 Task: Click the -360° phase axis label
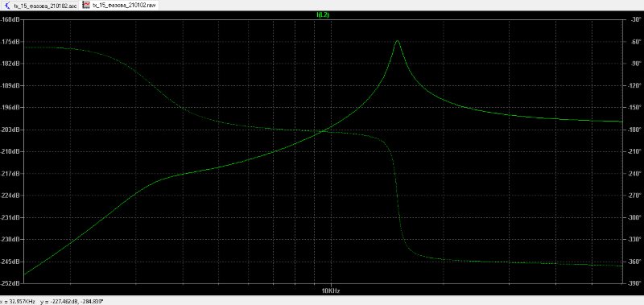[x=633, y=262]
